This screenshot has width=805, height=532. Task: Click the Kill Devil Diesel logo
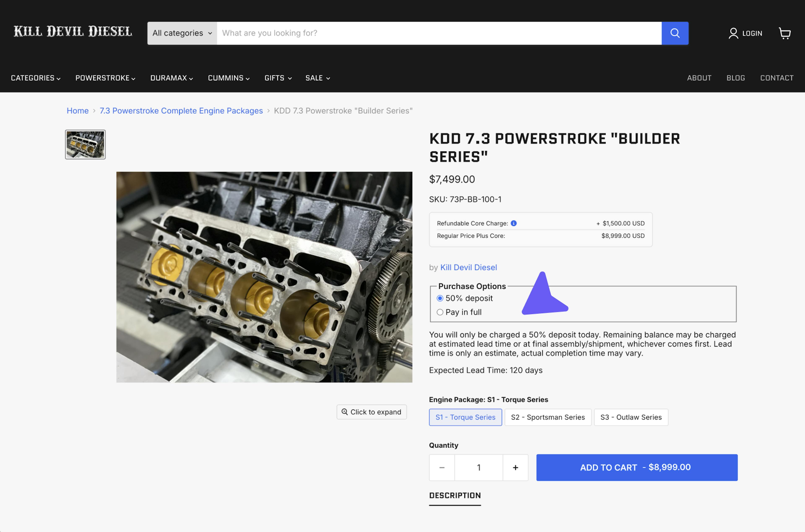pyautogui.click(x=73, y=31)
